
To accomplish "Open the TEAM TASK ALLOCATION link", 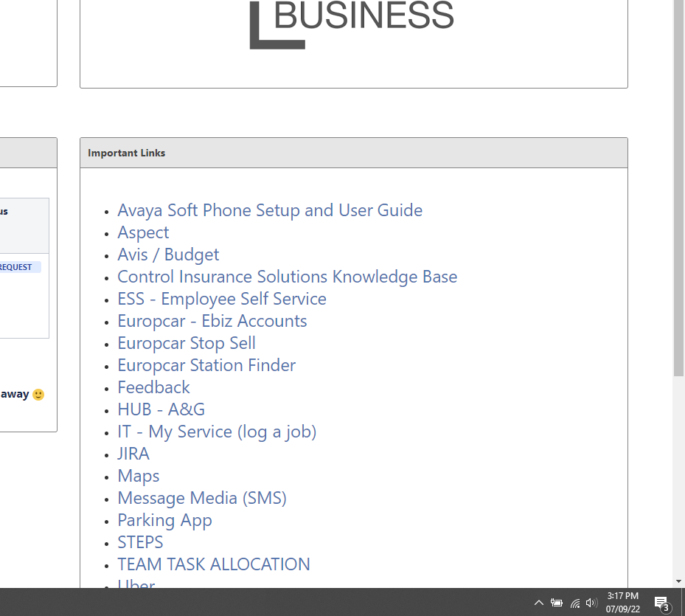I will [214, 564].
